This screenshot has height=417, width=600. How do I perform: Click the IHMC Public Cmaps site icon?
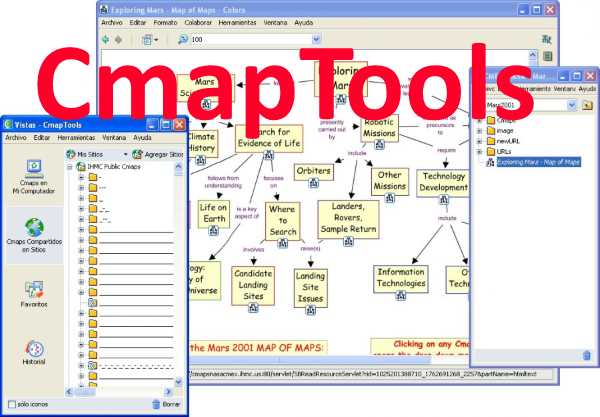point(81,167)
